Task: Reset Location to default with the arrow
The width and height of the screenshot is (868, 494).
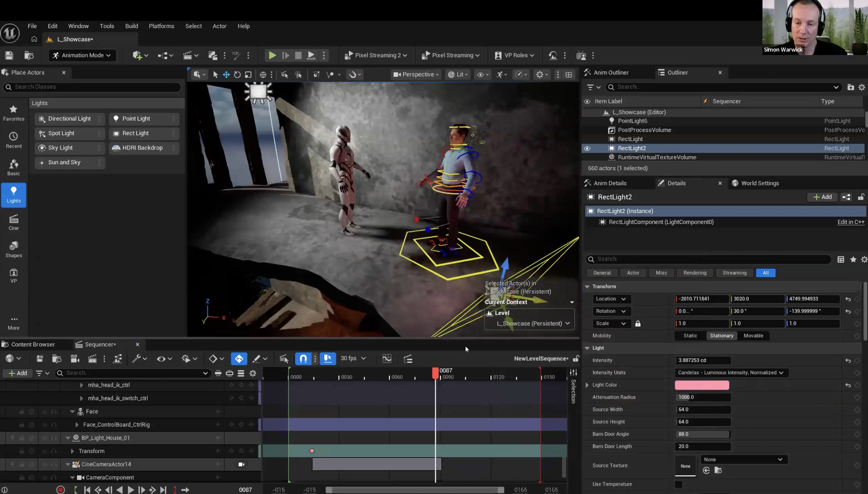Action: tap(848, 299)
